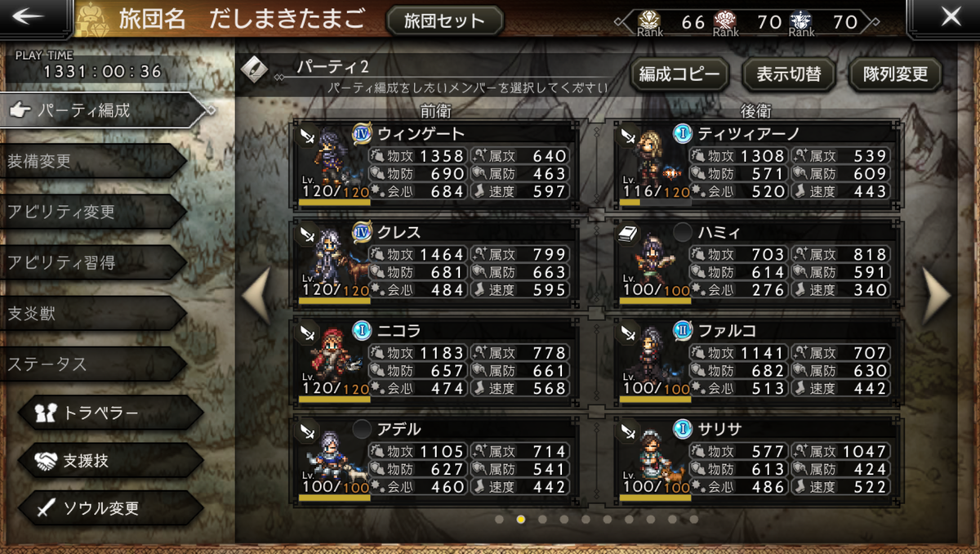Click the 隊列変更 button
This screenshot has width=980, height=554.
coord(896,74)
